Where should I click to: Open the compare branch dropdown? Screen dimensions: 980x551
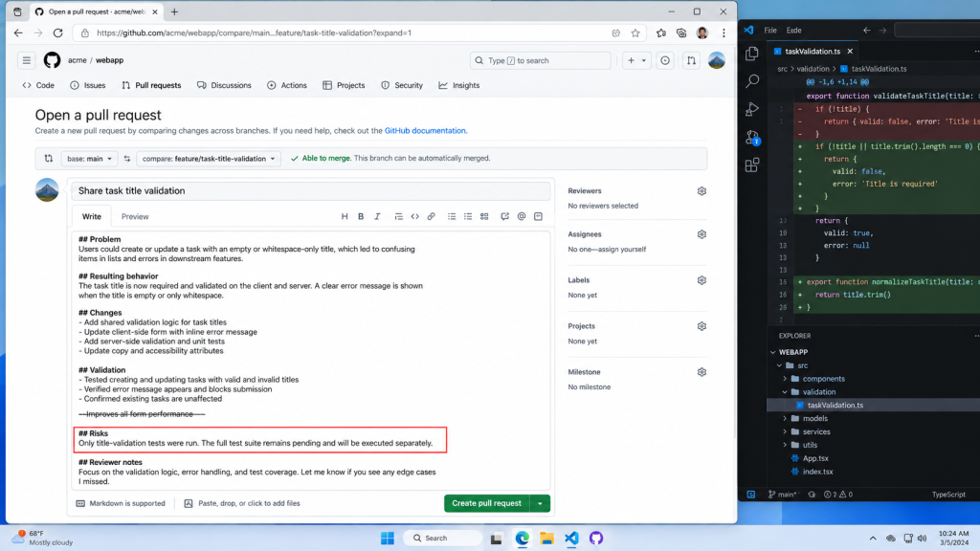pos(209,159)
